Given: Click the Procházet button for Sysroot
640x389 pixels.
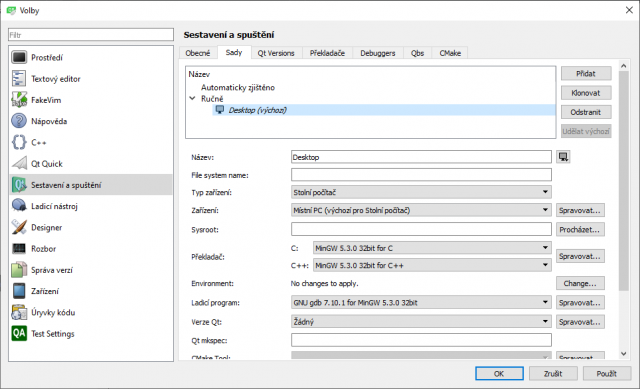Looking at the screenshot, I should point(580,229).
